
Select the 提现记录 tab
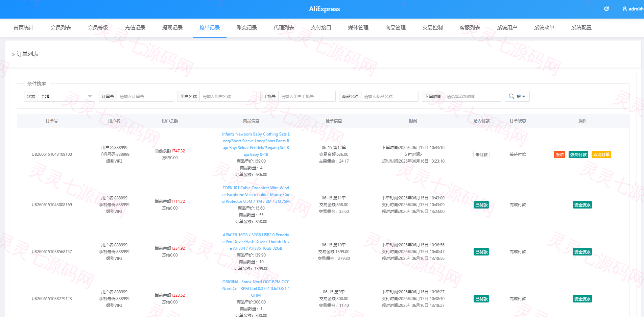click(x=172, y=28)
